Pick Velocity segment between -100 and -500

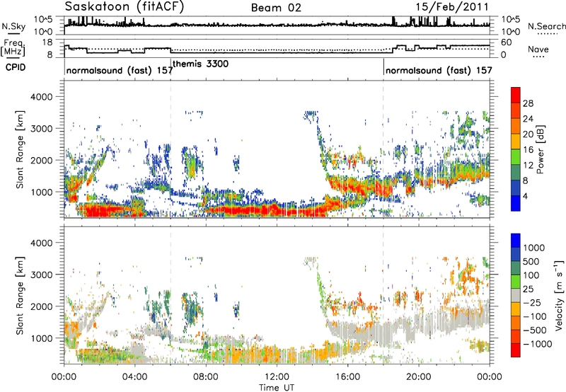[516, 323]
